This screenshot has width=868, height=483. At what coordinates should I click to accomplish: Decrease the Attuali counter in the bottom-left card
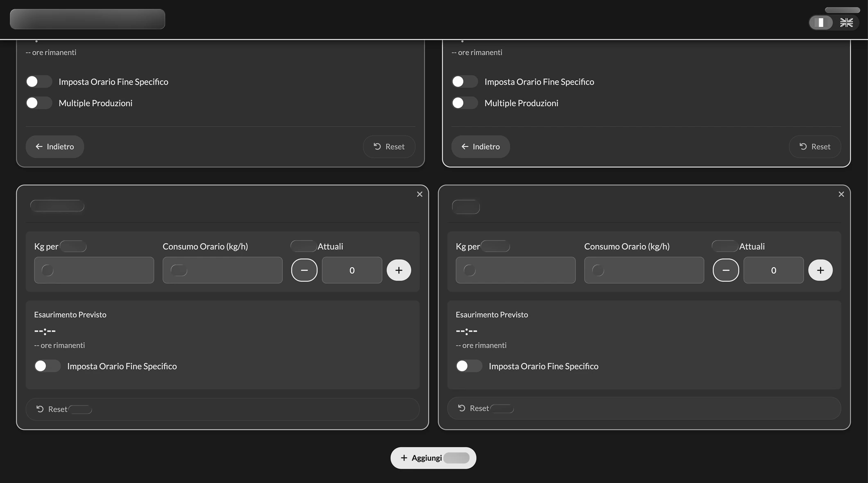point(304,270)
